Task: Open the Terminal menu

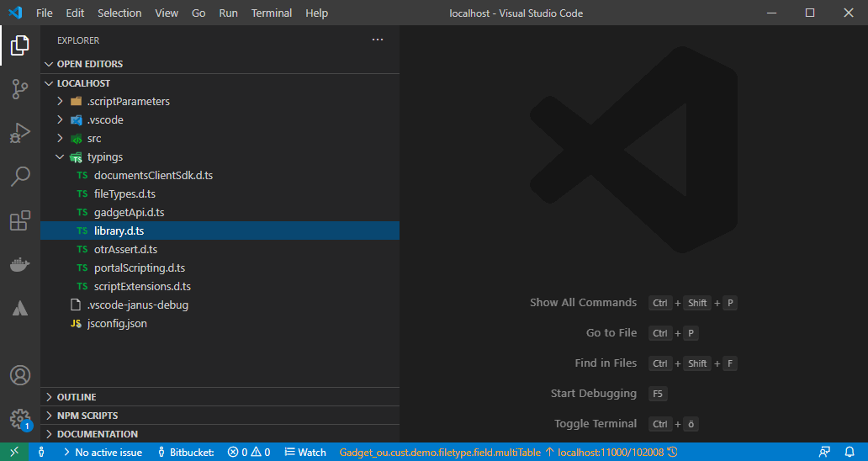Action: pyautogui.click(x=271, y=13)
